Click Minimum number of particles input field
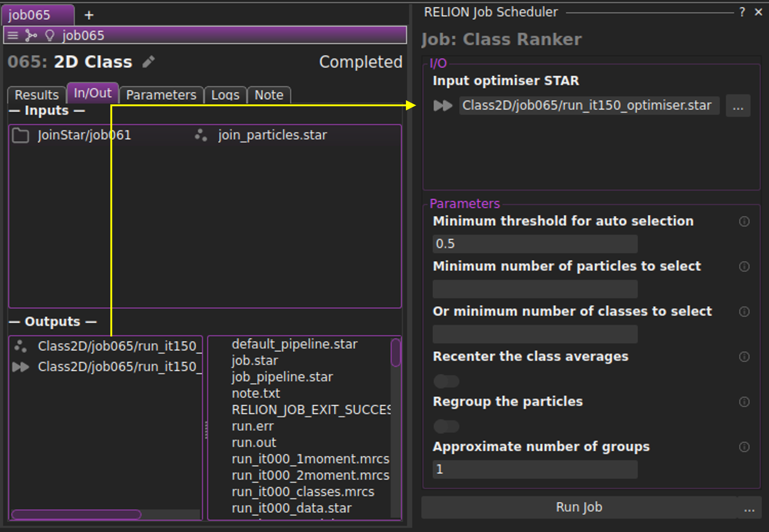The width and height of the screenshot is (769, 532). (535, 289)
